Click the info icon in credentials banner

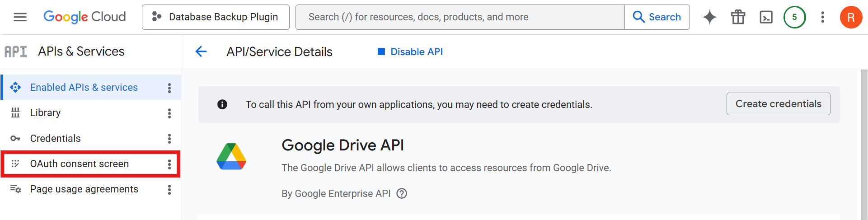(222, 104)
